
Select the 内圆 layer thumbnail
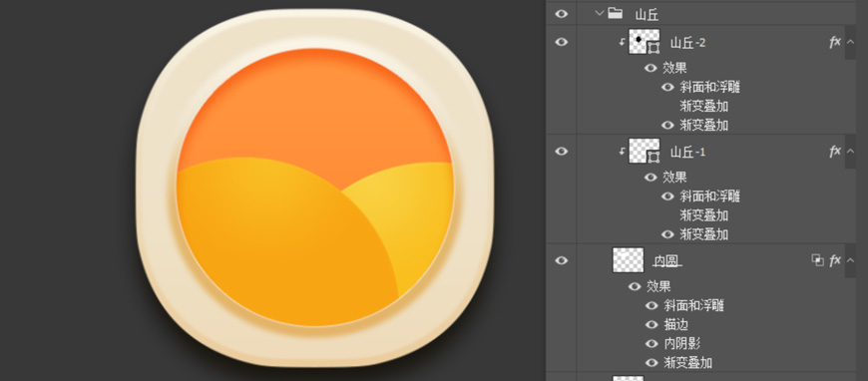pyautogui.click(x=629, y=260)
